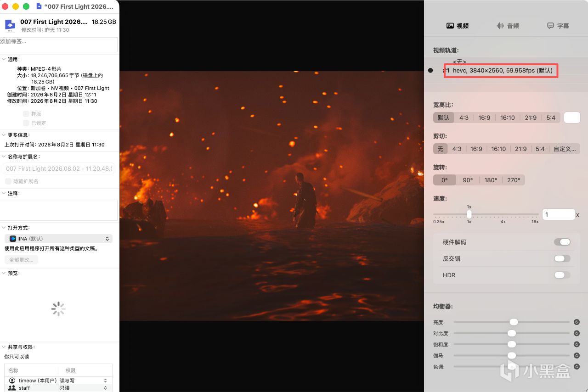Collapse the 名称与扩展名 section
The width and height of the screenshot is (588, 392).
pyautogui.click(x=4, y=157)
